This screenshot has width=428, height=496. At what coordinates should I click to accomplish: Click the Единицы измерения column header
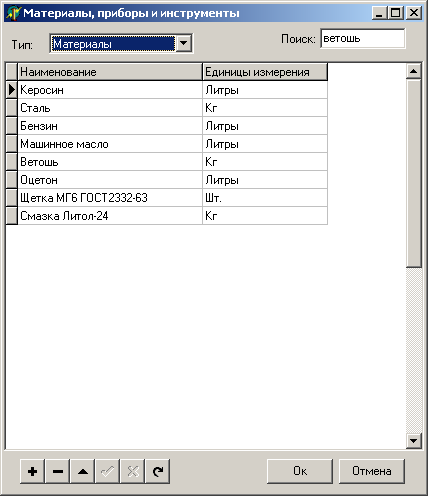tap(265, 72)
